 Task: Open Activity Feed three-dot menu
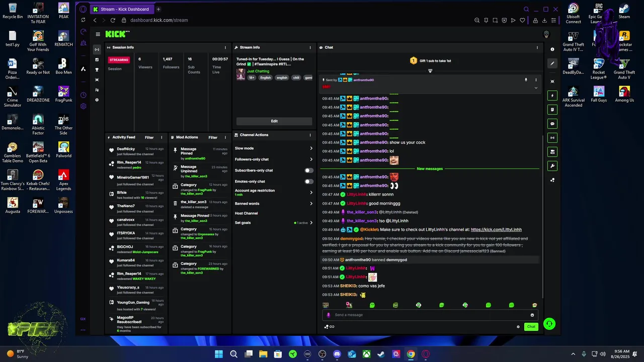[x=162, y=137]
